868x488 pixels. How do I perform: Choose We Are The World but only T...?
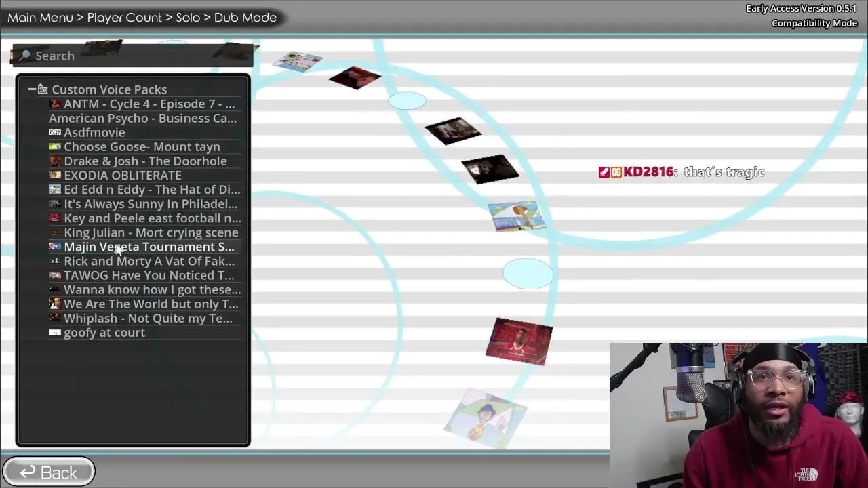pyautogui.click(x=144, y=304)
